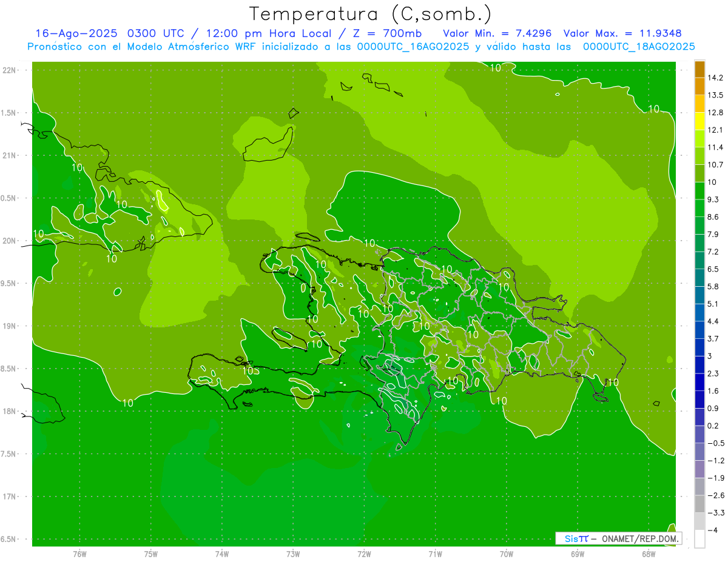Click the white legend swatch below -4
The height and width of the screenshot is (562, 728).
coord(699,538)
